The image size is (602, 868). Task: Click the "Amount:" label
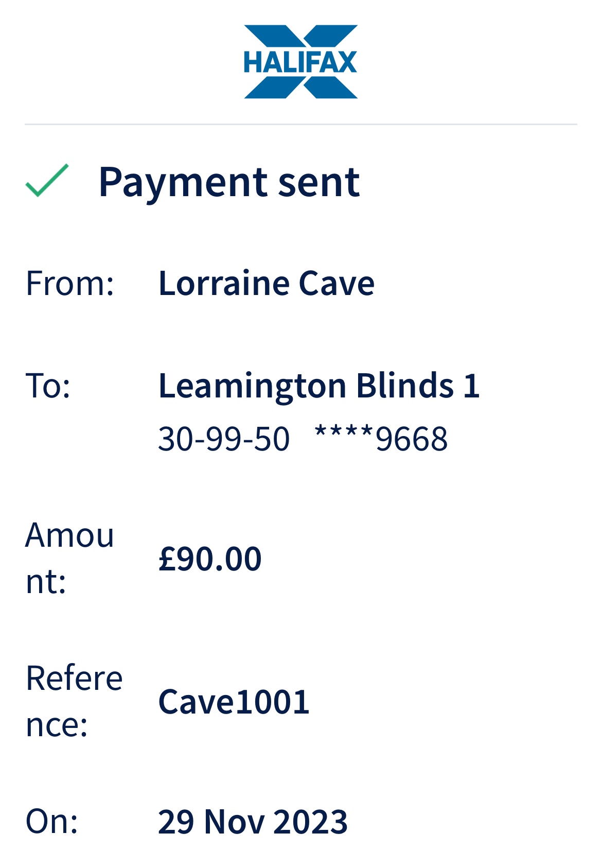coord(69,558)
